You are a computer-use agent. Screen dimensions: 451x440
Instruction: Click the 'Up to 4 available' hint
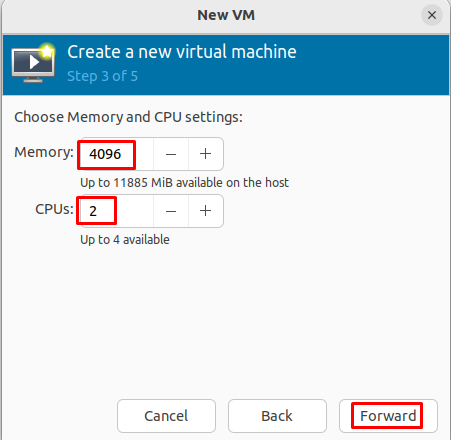tap(125, 240)
